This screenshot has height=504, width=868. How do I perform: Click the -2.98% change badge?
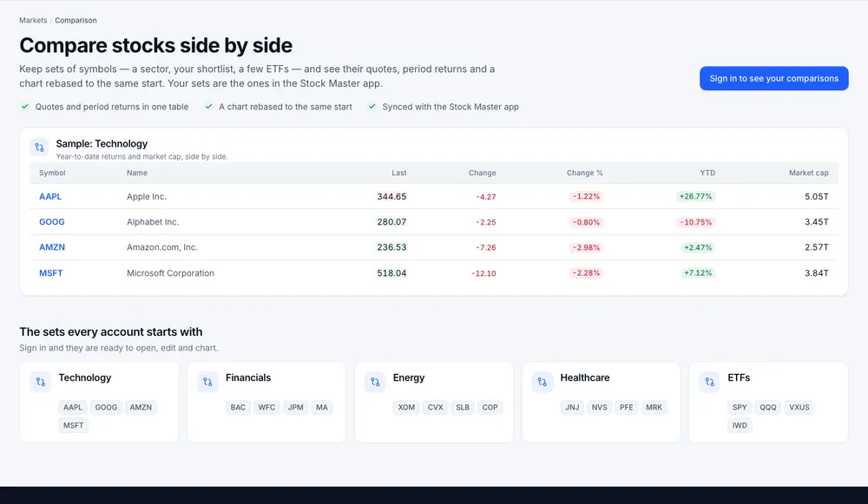point(586,247)
